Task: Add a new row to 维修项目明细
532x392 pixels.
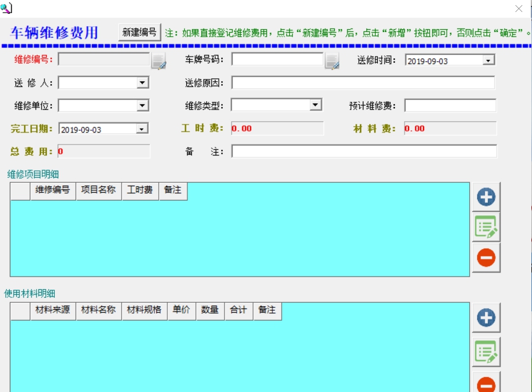Action: [486, 197]
